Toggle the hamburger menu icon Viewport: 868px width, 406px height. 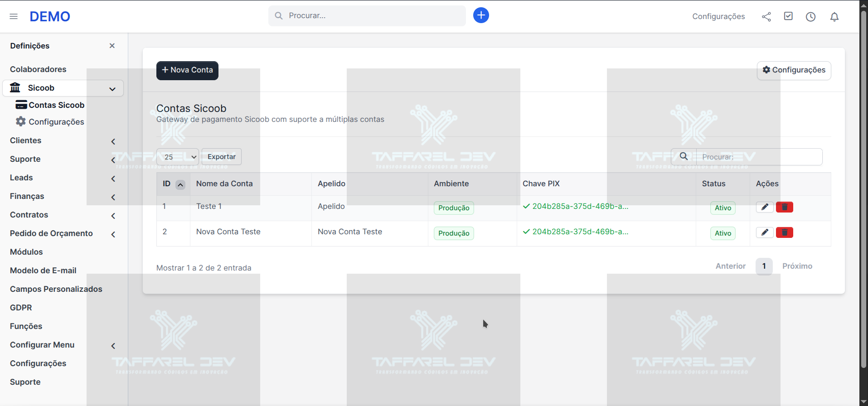(14, 16)
